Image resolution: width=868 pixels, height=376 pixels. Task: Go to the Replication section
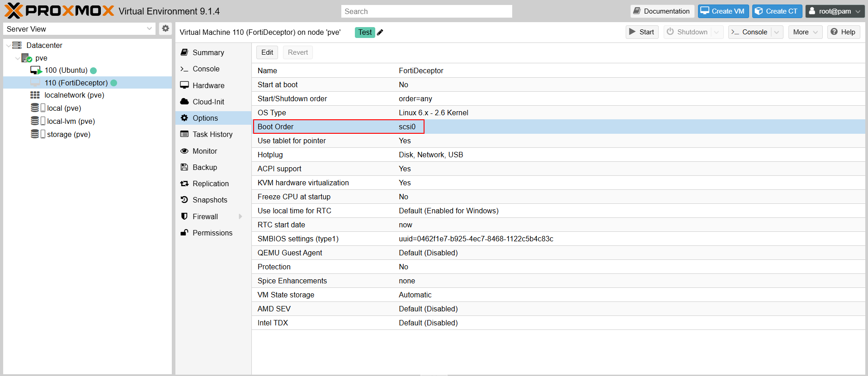pos(210,183)
